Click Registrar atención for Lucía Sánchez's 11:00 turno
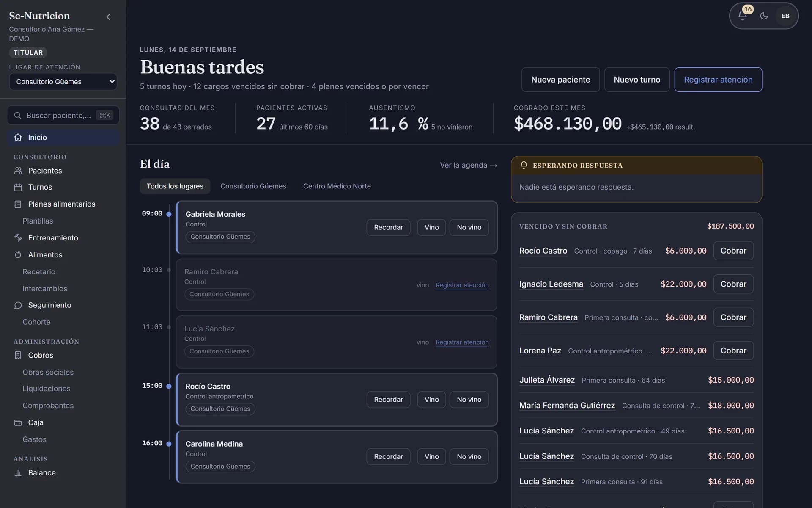 [x=462, y=342]
